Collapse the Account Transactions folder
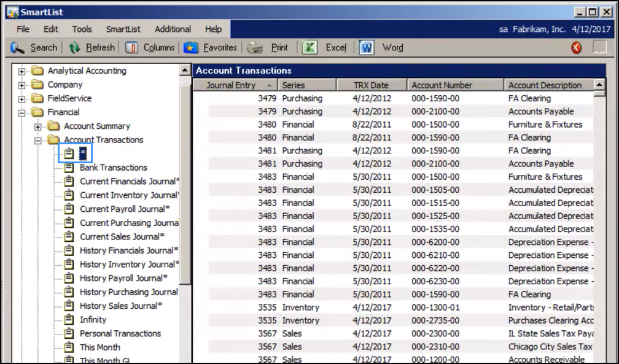Image resolution: width=619 pixels, height=364 pixels. pos(38,140)
